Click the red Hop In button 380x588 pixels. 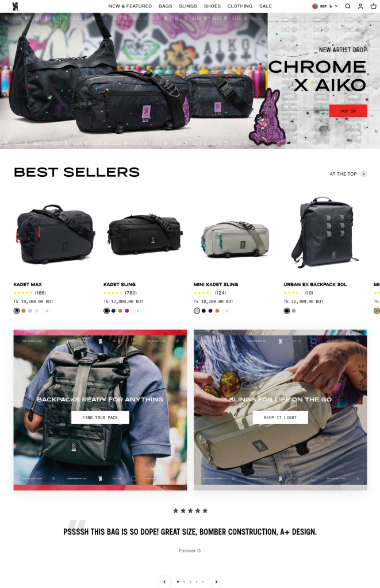[x=348, y=111]
